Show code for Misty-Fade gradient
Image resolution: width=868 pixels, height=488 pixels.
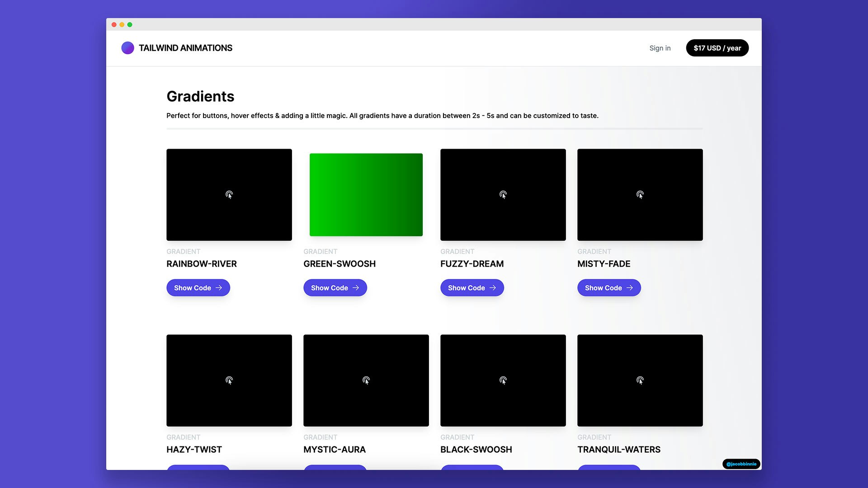point(609,288)
